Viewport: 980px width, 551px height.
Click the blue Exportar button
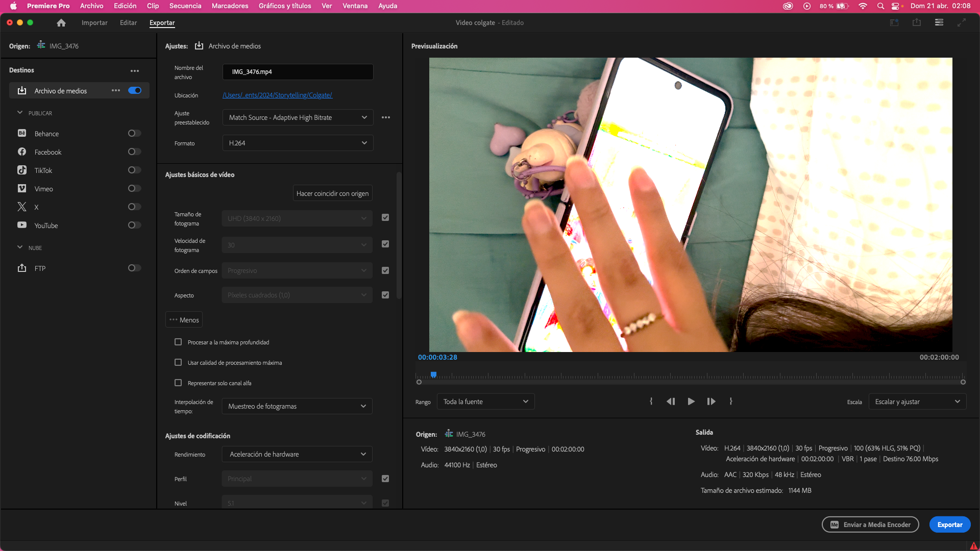point(950,524)
